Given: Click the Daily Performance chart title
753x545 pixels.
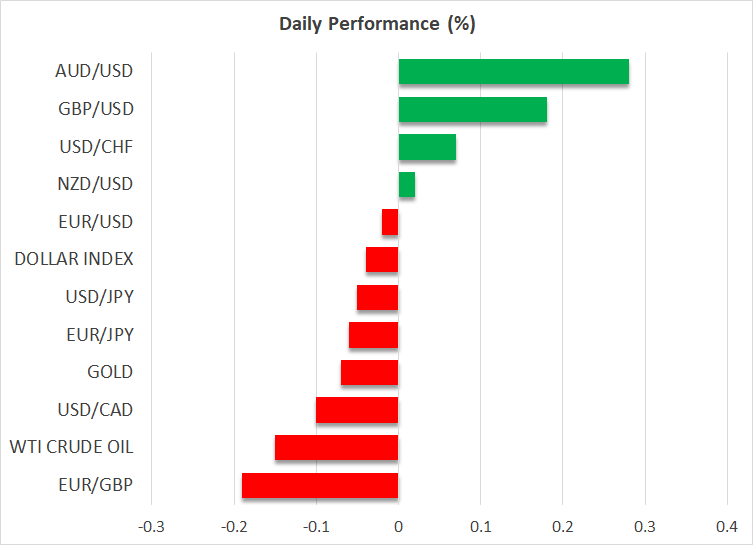Looking at the screenshot, I should point(376,25).
